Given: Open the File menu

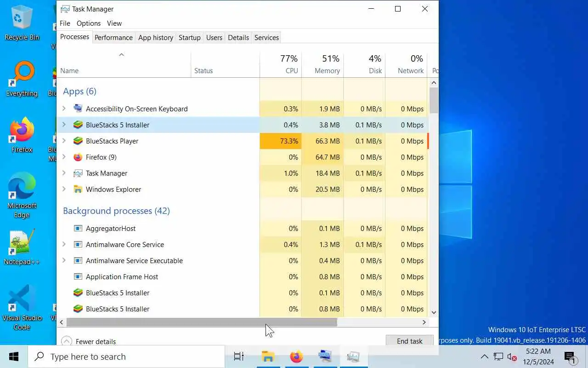Looking at the screenshot, I should point(65,23).
